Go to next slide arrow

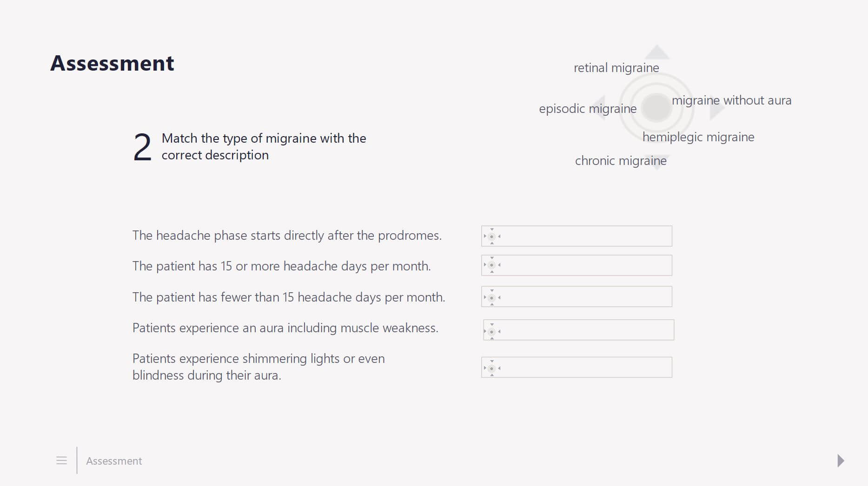click(841, 460)
